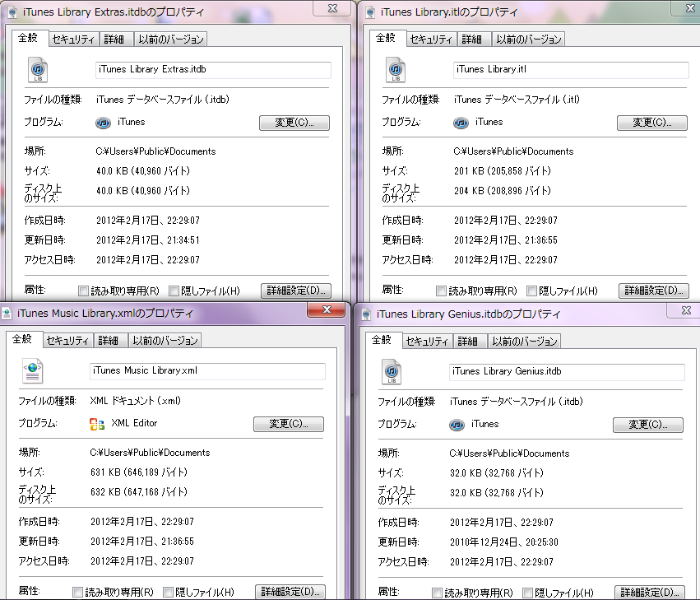Image resolution: width=700 pixels, height=600 pixels.
Task: Click the file name field iTunes Library.itl
Action: coord(571,70)
